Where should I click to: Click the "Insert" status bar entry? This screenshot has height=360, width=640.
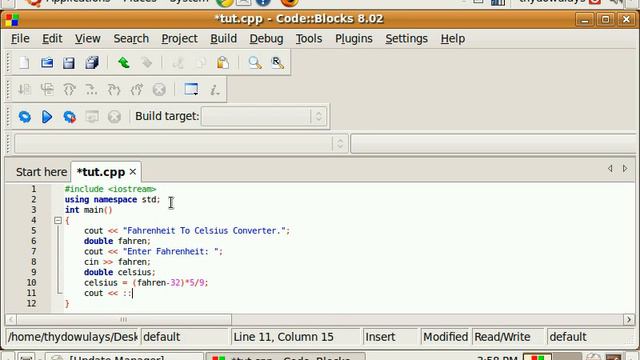(x=380, y=337)
